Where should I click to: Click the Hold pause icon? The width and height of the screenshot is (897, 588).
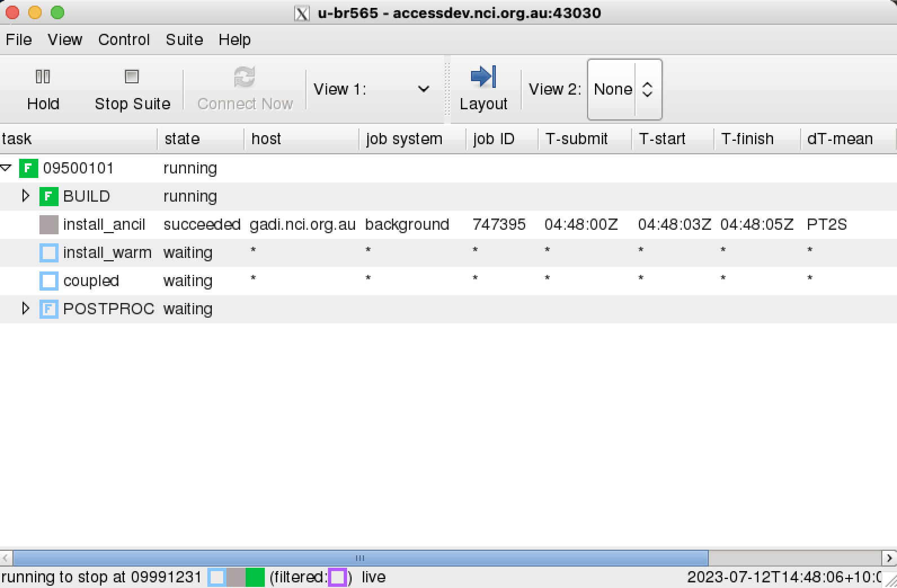coord(43,76)
